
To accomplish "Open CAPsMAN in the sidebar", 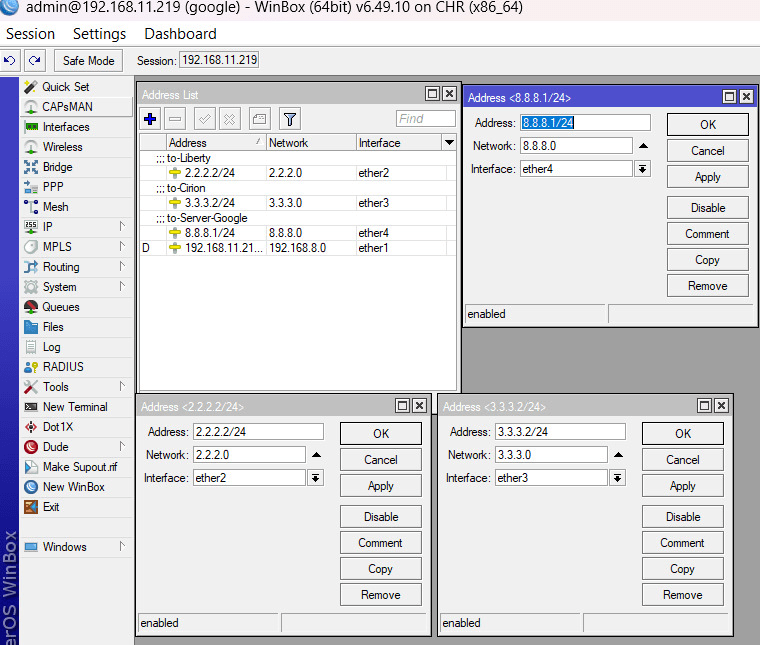I will [77, 107].
